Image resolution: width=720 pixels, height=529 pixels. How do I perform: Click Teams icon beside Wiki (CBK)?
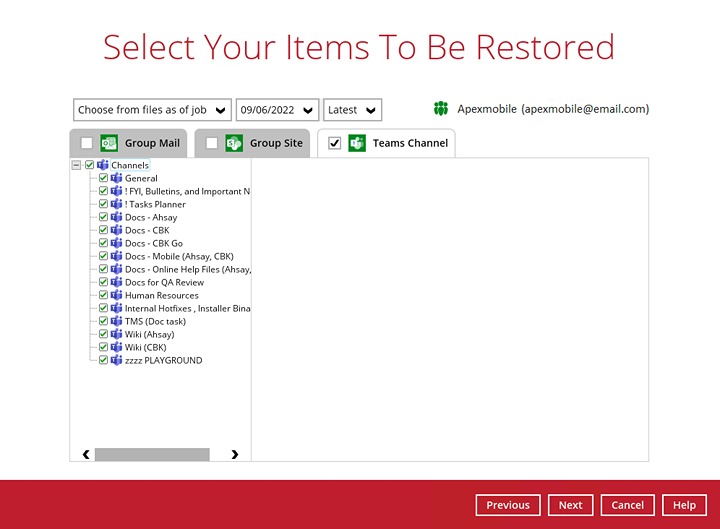pos(116,347)
